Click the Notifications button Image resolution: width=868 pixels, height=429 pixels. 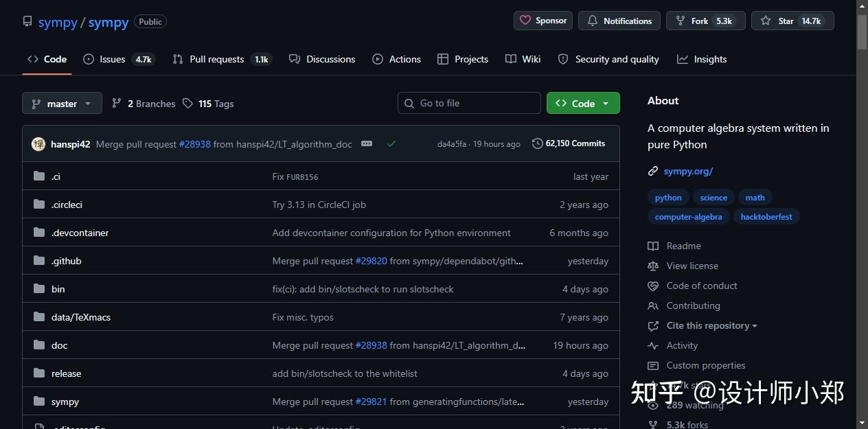619,21
